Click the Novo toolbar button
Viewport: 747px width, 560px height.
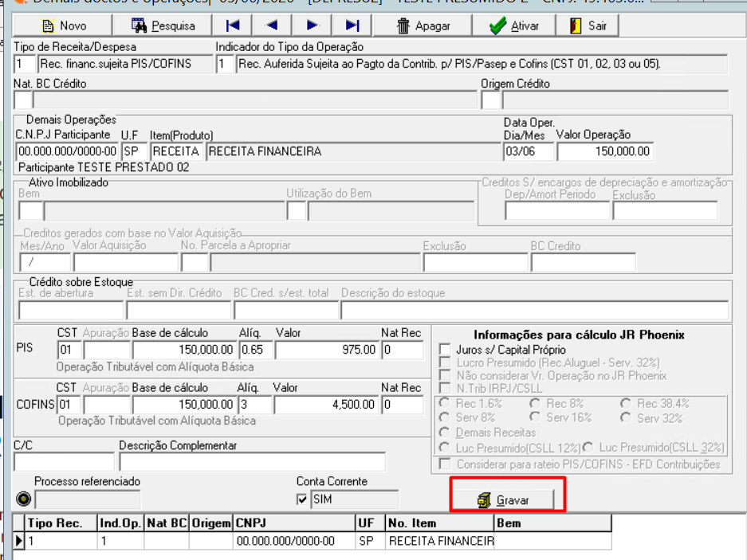point(63,25)
